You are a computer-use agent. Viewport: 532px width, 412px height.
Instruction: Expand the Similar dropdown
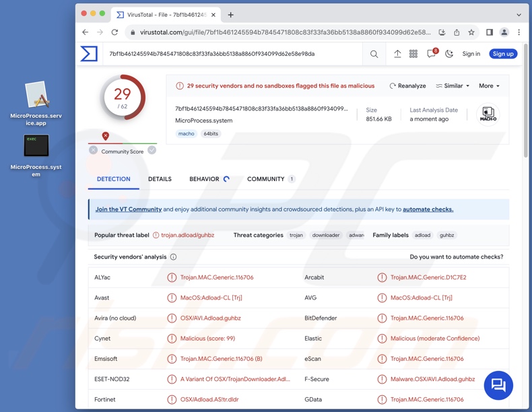pyautogui.click(x=453, y=85)
